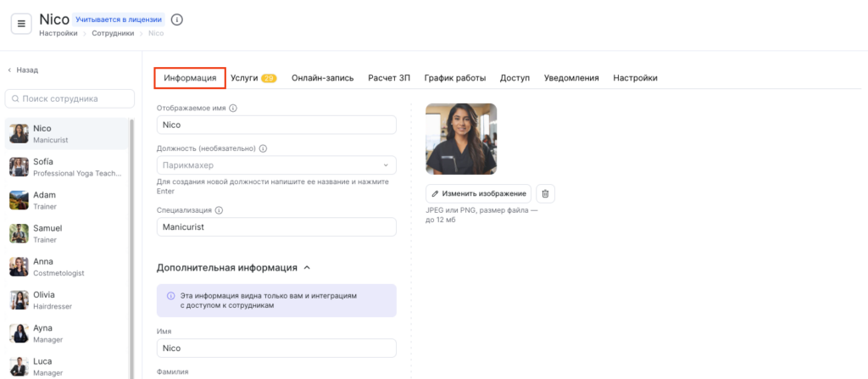Click Adam's avatar in employee list
Viewport: 868px width, 379px height.
click(19, 200)
